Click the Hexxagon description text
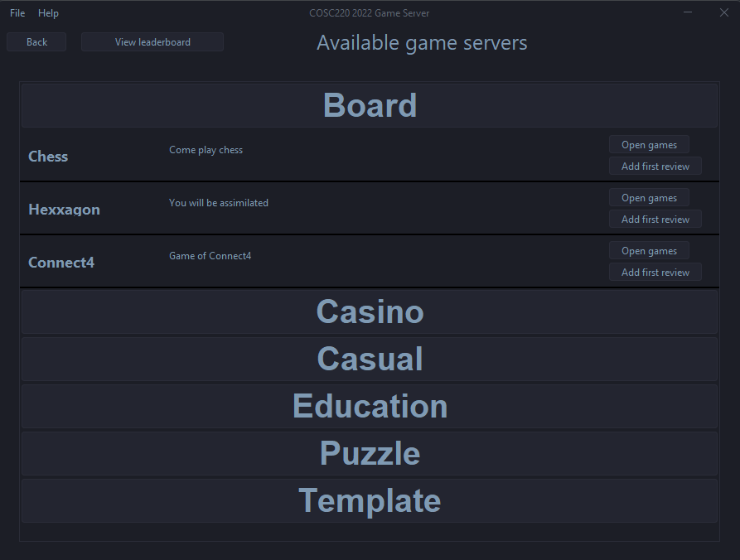Image resolution: width=740 pixels, height=560 pixels. coord(218,202)
